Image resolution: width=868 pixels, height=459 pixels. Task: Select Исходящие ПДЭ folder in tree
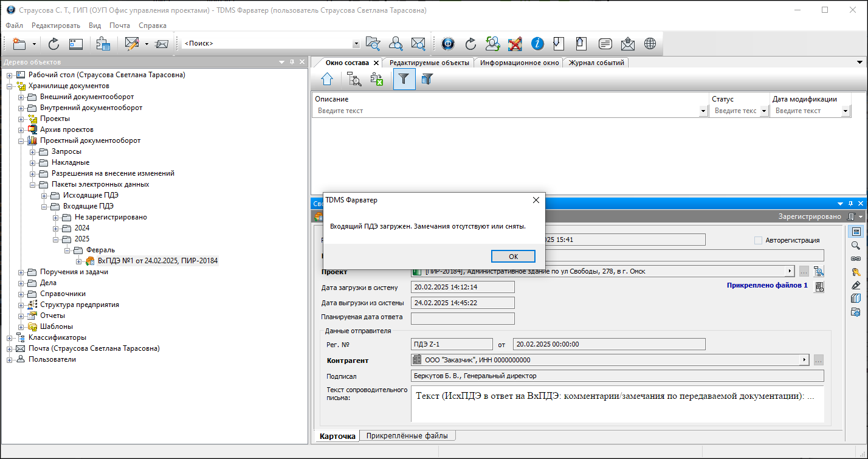(x=90, y=195)
